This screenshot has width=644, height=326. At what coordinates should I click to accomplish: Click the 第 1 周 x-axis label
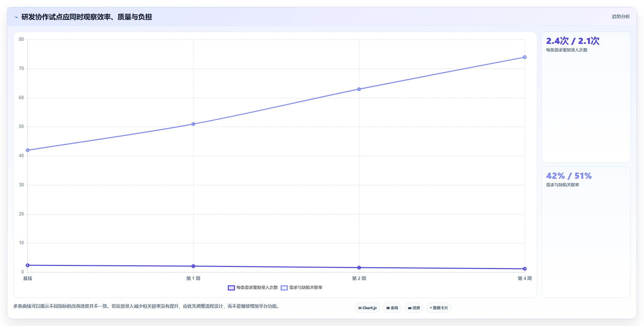(x=193, y=278)
